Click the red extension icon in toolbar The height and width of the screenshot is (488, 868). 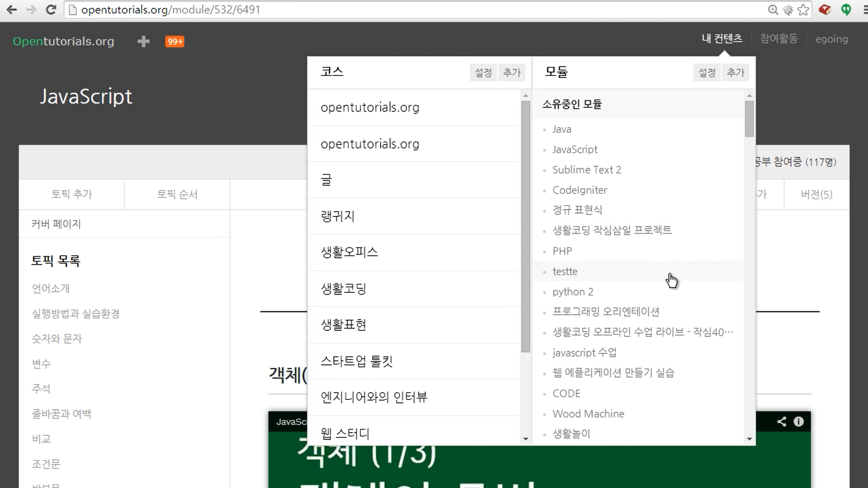825,10
